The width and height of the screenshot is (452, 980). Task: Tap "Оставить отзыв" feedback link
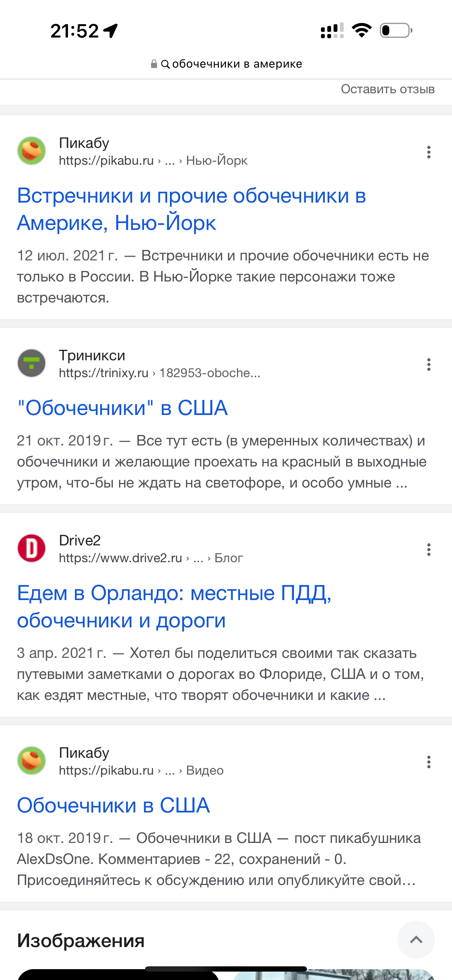[x=387, y=89]
